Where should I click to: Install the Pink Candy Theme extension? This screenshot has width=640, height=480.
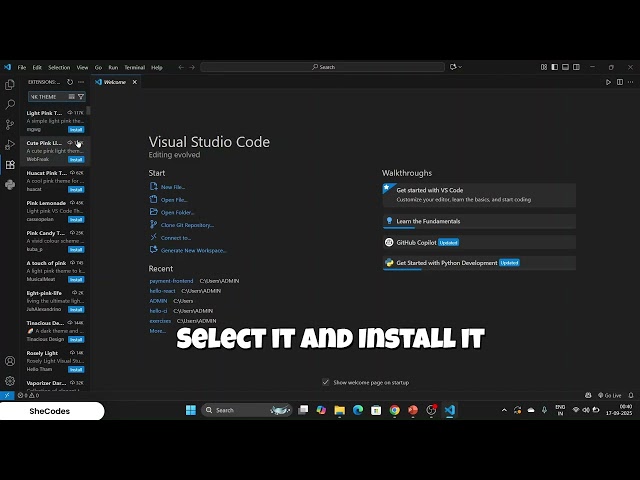[76, 250]
